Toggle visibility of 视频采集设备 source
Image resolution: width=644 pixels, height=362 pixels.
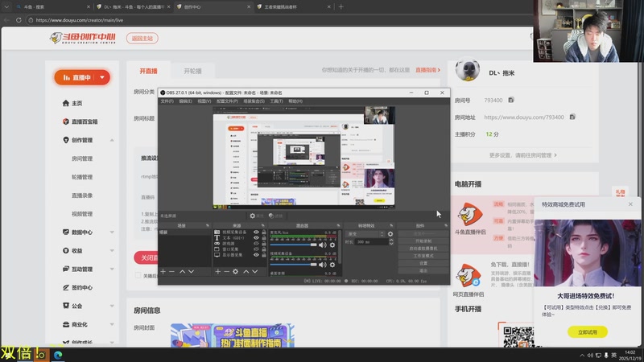(x=256, y=232)
